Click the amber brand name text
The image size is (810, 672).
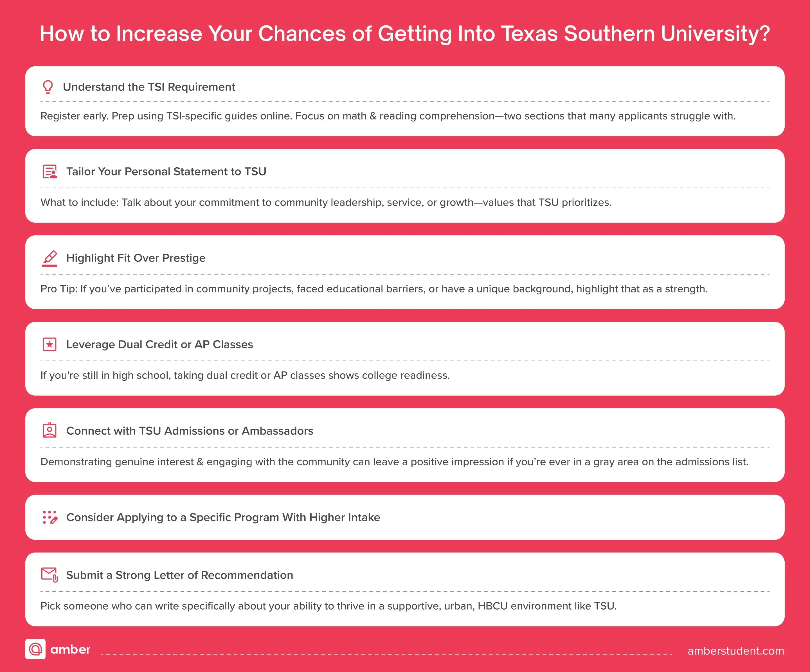pyautogui.click(x=70, y=650)
